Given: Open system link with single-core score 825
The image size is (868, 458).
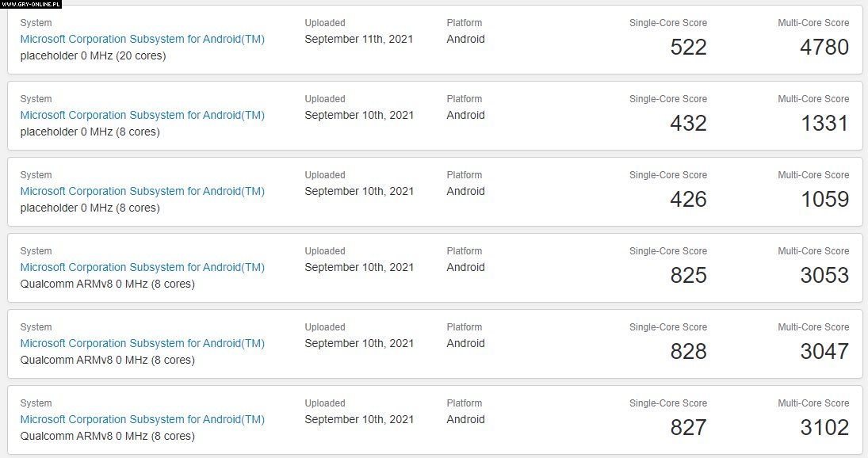Looking at the screenshot, I should (142, 267).
